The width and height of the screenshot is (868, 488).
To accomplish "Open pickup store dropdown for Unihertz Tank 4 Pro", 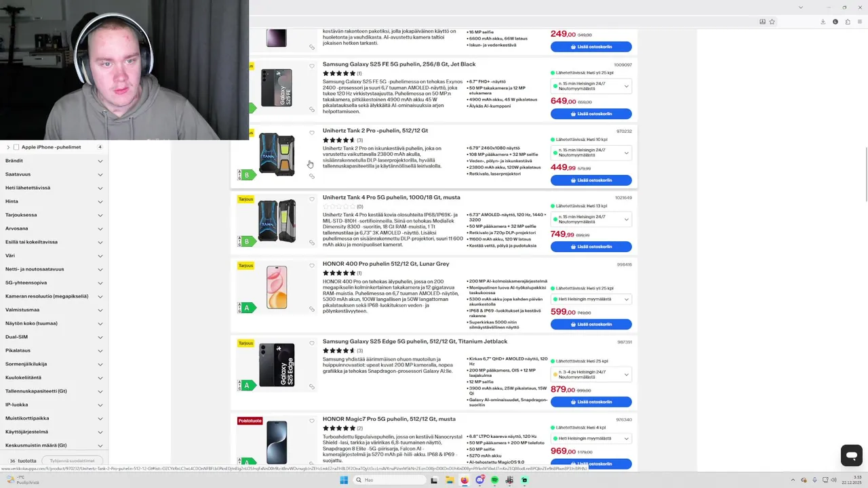I will click(x=591, y=219).
